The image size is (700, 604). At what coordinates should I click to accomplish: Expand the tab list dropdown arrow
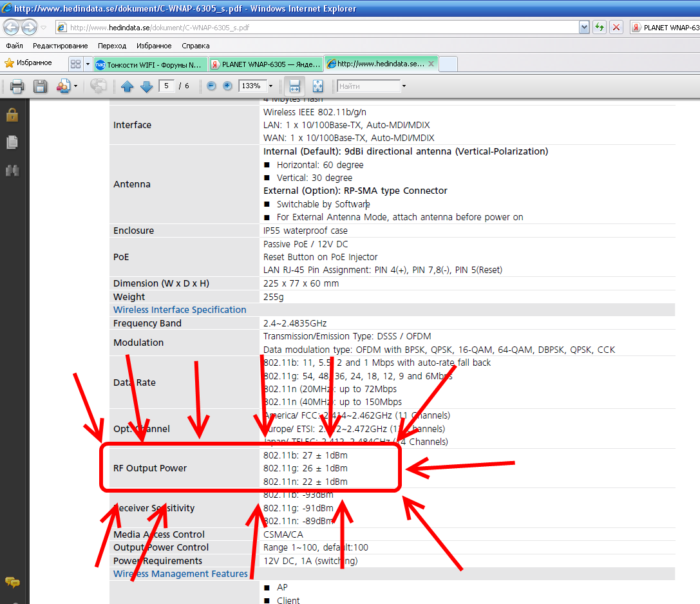tap(88, 64)
